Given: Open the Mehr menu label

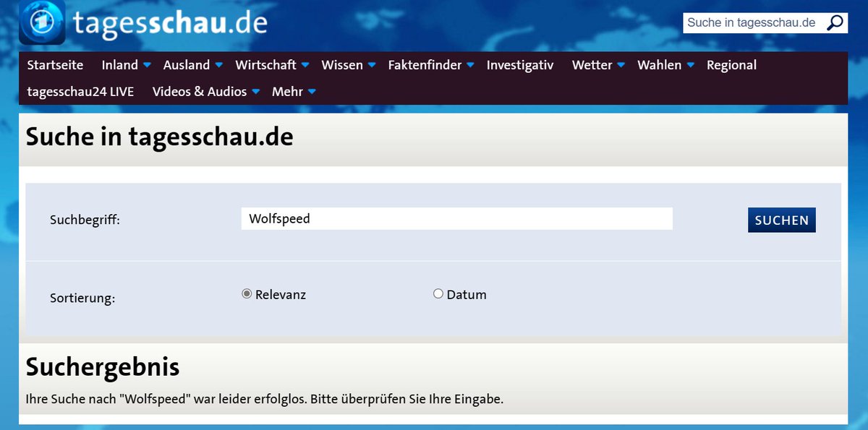Looking at the screenshot, I should tap(287, 92).
